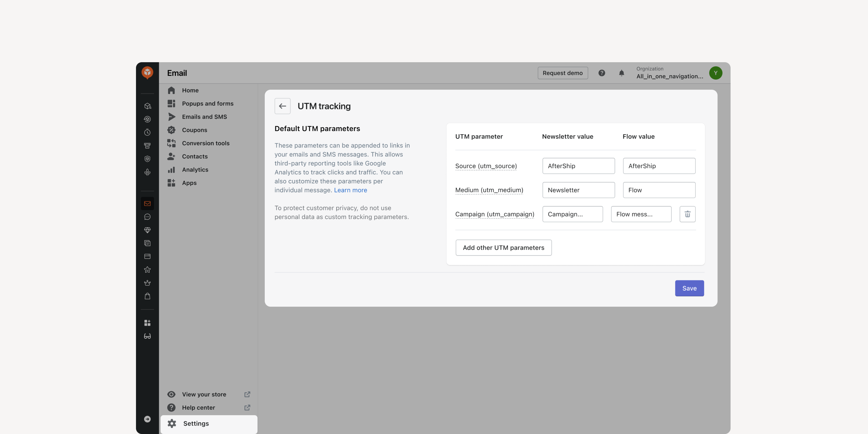
Task: Edit Medium newsletter value field Newsletter
Action: pyautogui.click(x=579, y=190)
